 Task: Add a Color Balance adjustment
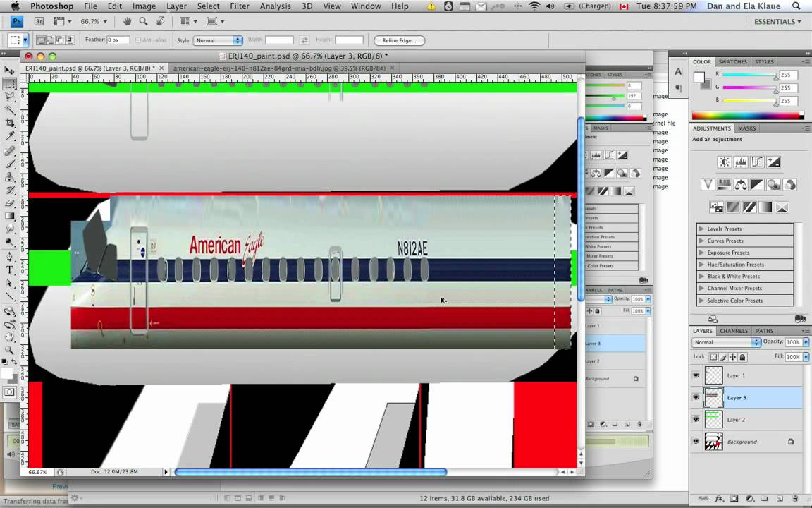741,185
